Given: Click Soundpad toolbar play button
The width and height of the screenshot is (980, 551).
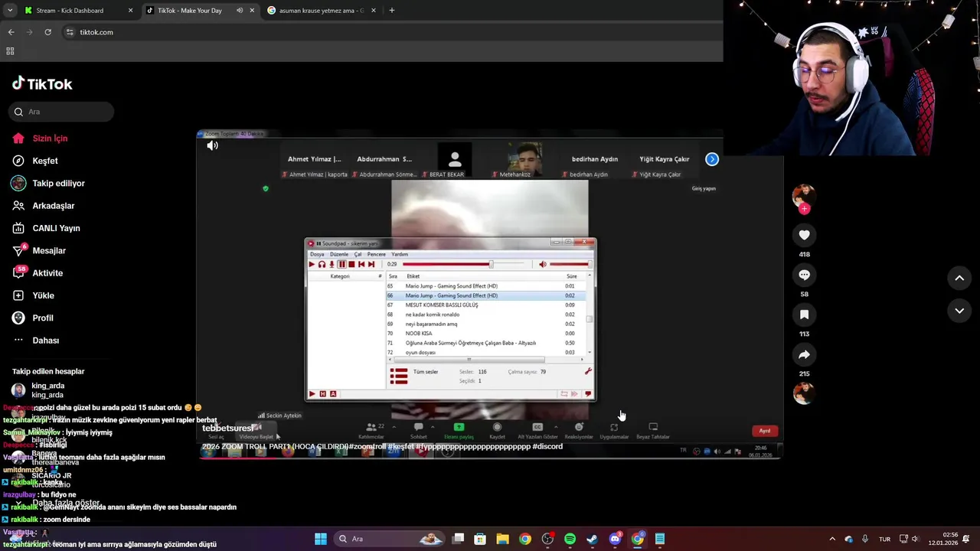Looking at the screenshot, I should point(312,264).
